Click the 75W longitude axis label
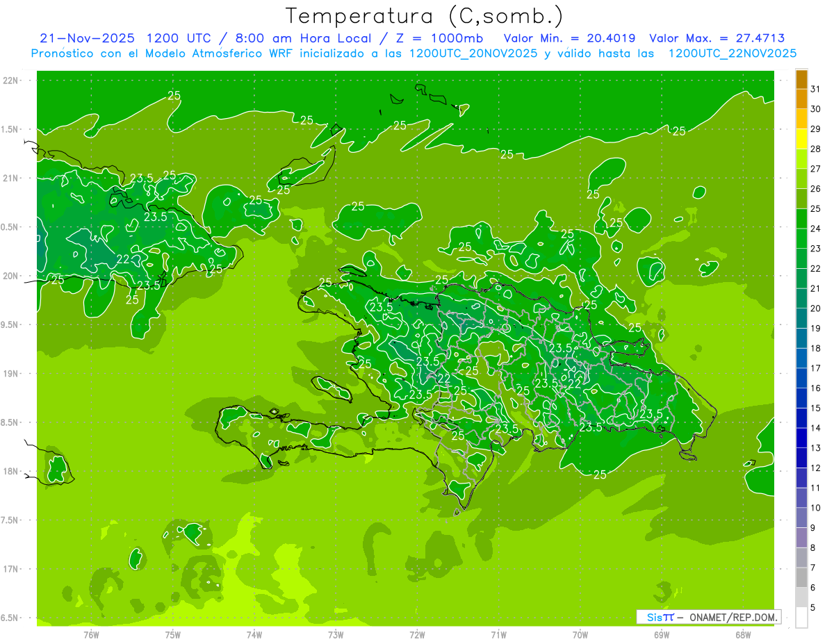834x644 pixels. pyautogui.click(x=173, y=635)
